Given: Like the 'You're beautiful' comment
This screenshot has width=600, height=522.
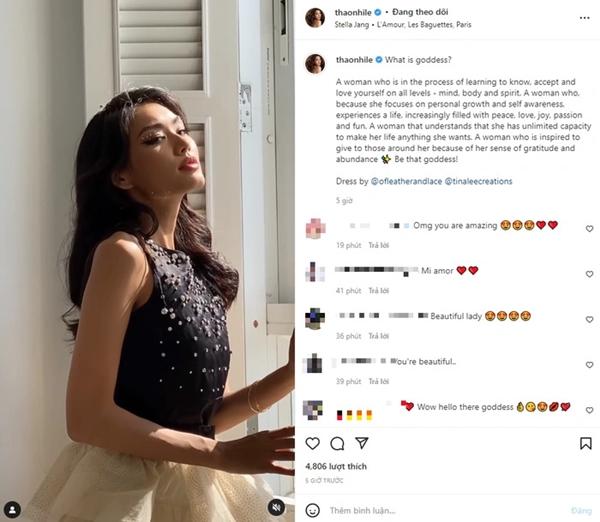Looking at the screenshot, I should coord(589,365).
